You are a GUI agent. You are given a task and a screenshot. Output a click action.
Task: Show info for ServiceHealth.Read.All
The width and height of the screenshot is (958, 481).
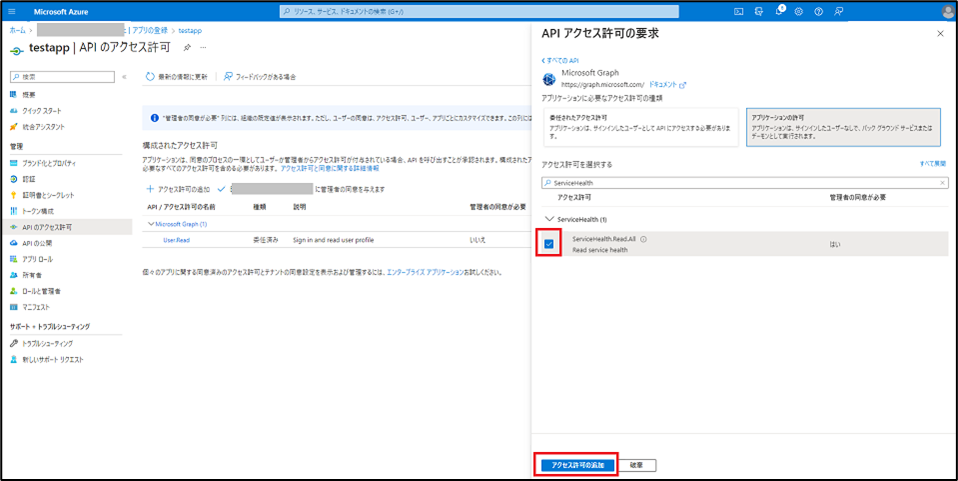(x=644, y=239)
